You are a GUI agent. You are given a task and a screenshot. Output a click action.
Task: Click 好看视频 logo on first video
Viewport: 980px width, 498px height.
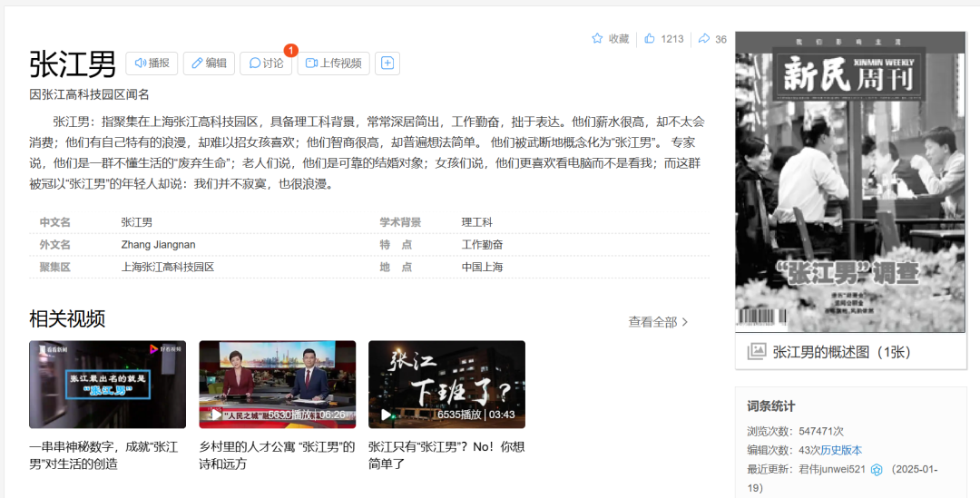(x=165, y=349)
